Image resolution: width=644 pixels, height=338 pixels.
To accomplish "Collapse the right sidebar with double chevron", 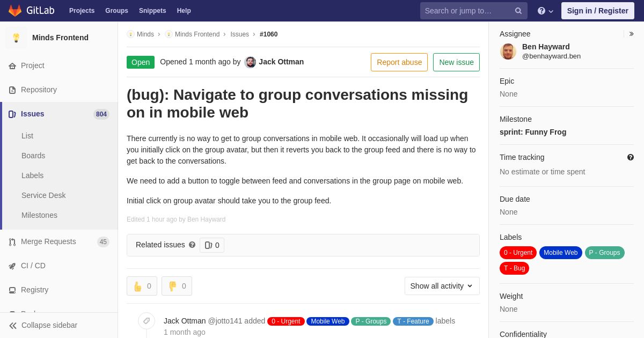I will pos(631,34).
